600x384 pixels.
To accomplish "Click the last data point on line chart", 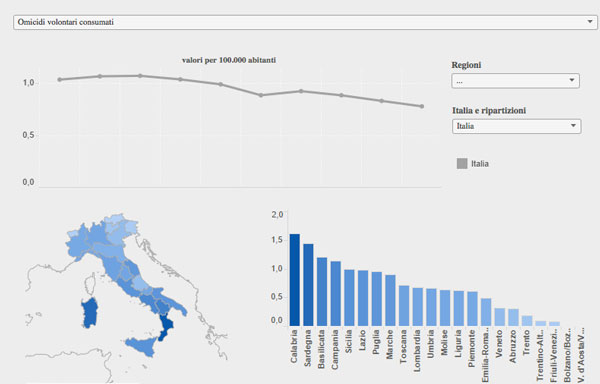I will [x=422, y=106].
